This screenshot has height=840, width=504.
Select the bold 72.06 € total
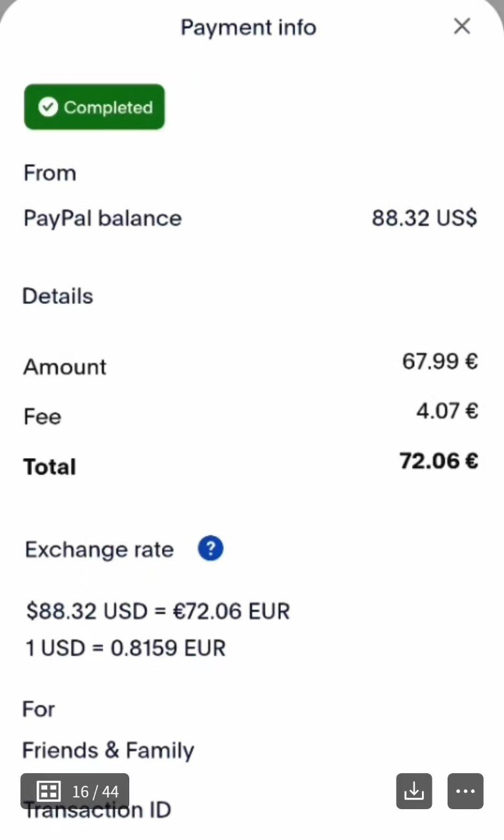coord(438,461)
